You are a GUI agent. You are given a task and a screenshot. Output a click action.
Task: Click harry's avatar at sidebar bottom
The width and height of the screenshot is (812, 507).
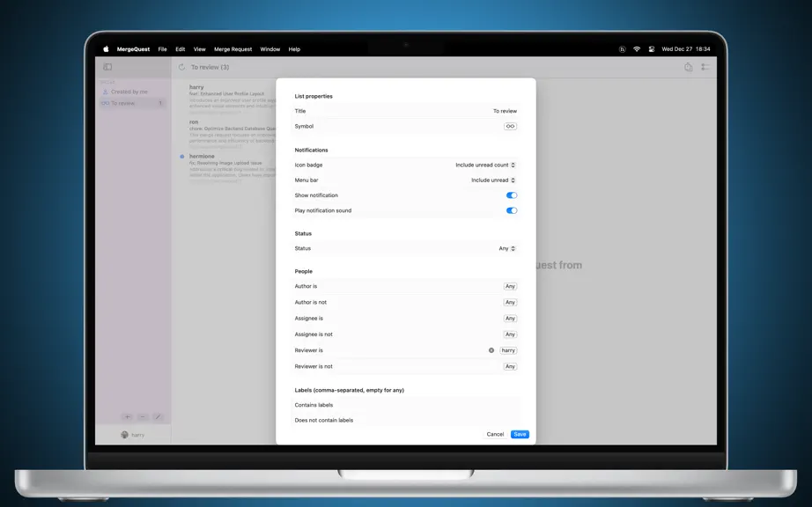point(124,435)
